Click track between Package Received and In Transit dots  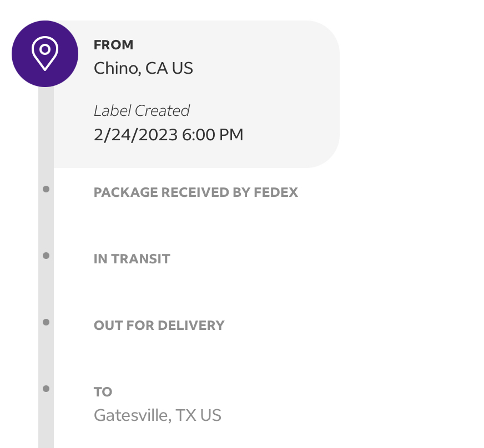point(46,222)
